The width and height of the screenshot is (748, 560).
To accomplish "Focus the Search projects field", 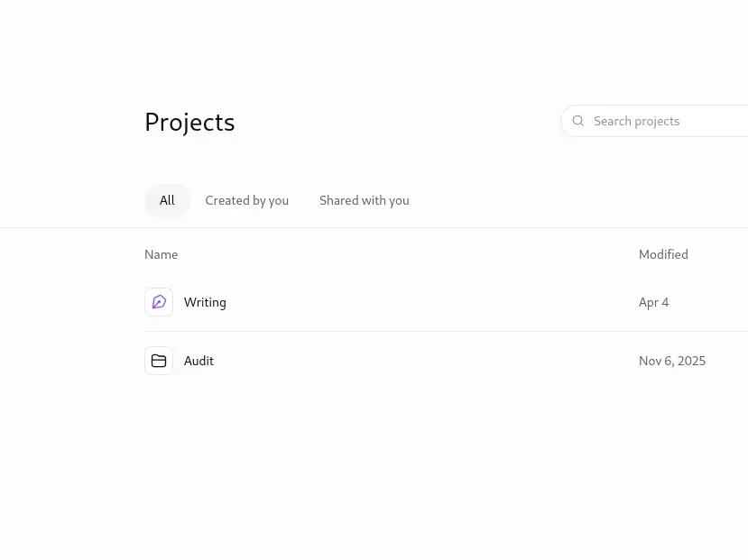I will [654, 121].
